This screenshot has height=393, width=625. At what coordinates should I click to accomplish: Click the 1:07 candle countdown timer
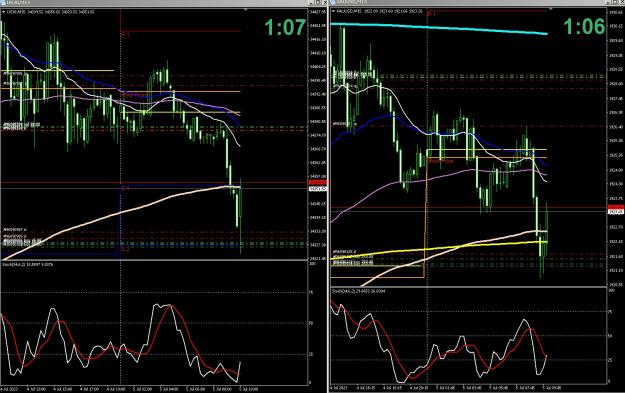[285, 28]
